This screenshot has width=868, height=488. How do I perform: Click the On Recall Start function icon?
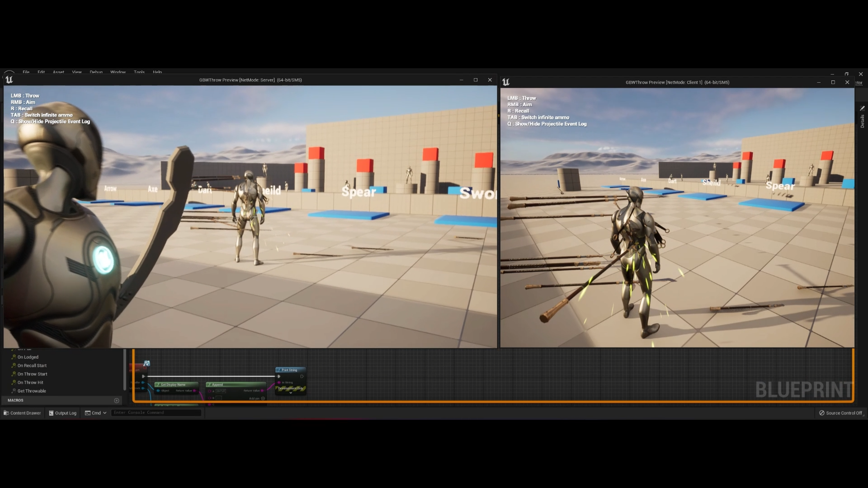tap(14, 366)
